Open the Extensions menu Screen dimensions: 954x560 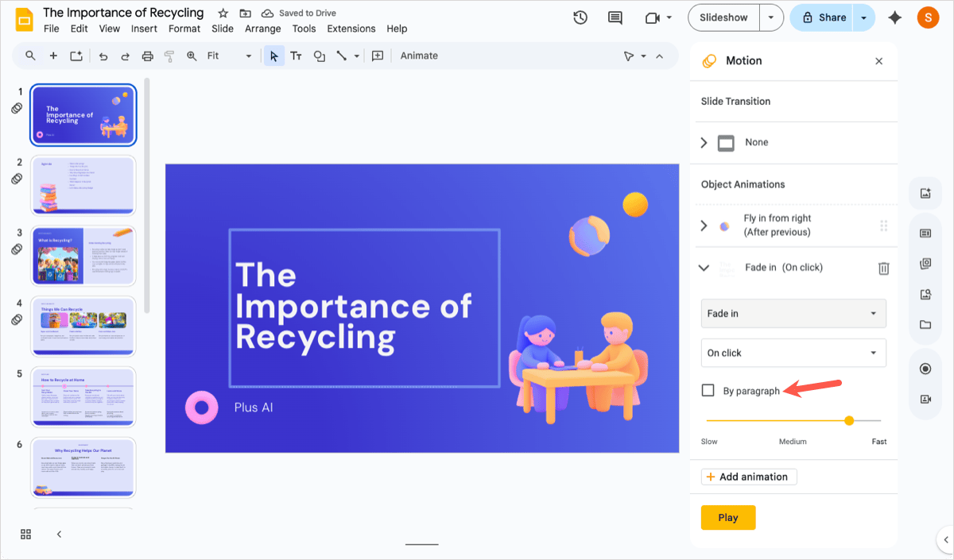pos(351,29)
